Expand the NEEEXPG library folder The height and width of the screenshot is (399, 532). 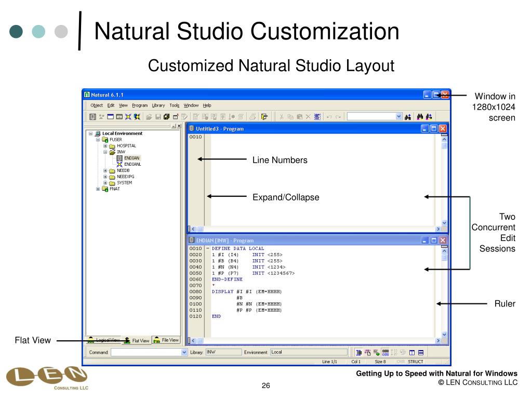click(x=105, y=177)
